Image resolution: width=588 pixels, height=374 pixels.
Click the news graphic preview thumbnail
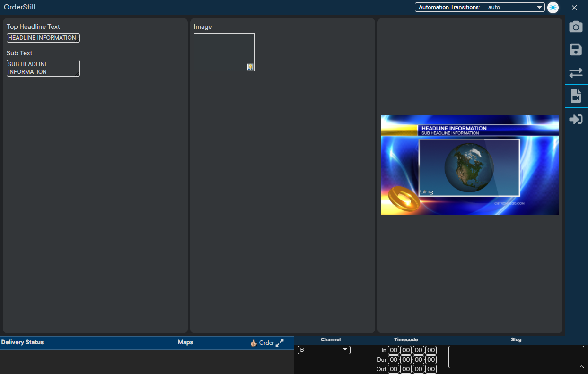(x=470, y=165)
